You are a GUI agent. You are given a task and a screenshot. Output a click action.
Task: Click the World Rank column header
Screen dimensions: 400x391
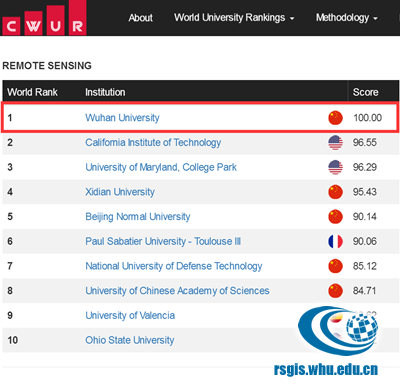32,92
